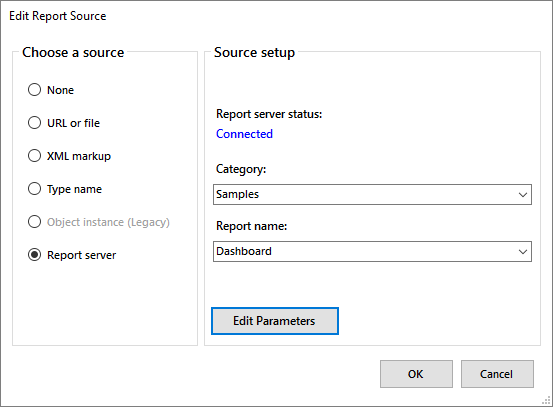Viewport: 553px width, 407px height.
Task: Dismiss dialog with Cancel button
Action: coord(497,374)
